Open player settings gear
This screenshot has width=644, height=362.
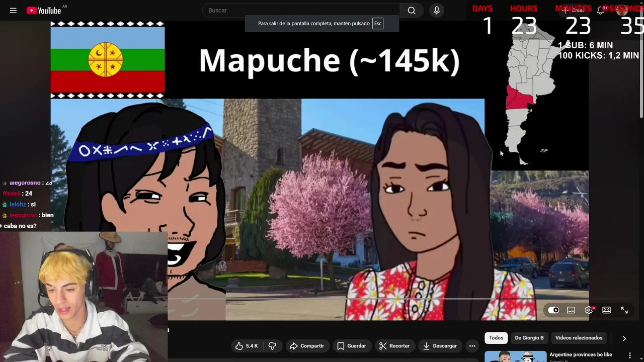pos(589,310)
